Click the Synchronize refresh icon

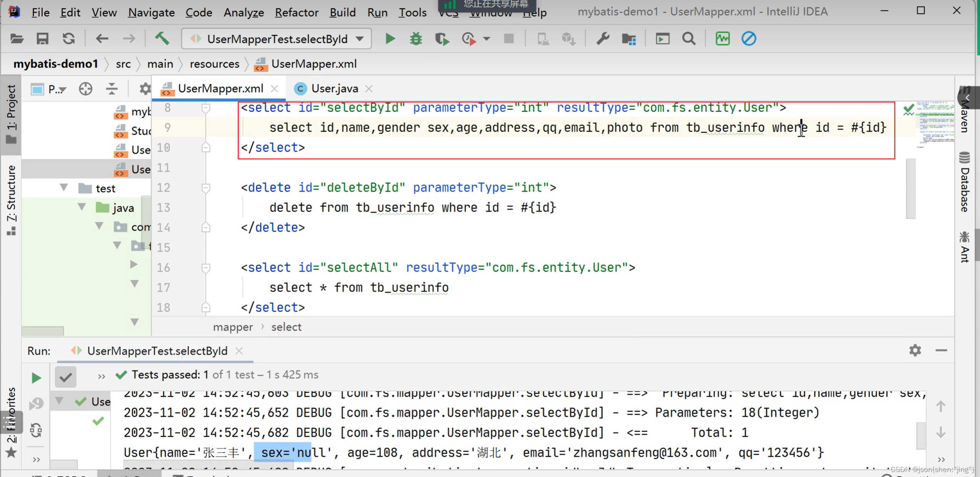(x=68, y=39)
